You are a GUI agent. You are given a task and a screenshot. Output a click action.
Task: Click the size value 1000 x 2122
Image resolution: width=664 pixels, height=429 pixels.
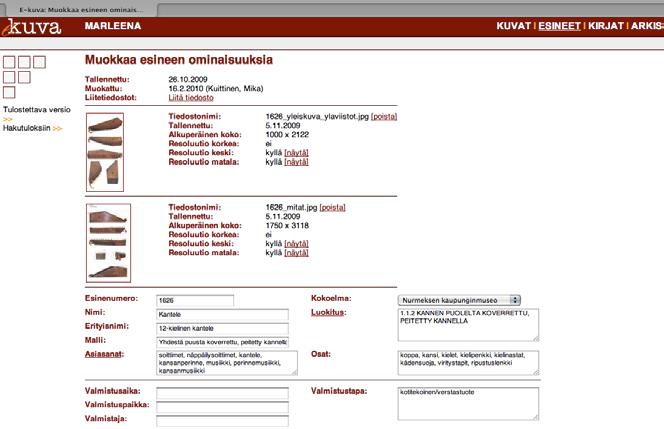coord(287,134)
